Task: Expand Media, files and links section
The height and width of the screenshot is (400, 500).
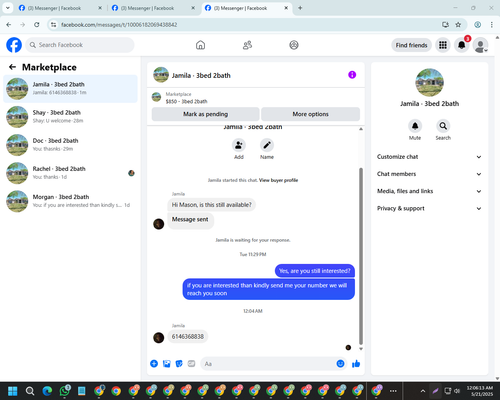Action: pos(429,191)
